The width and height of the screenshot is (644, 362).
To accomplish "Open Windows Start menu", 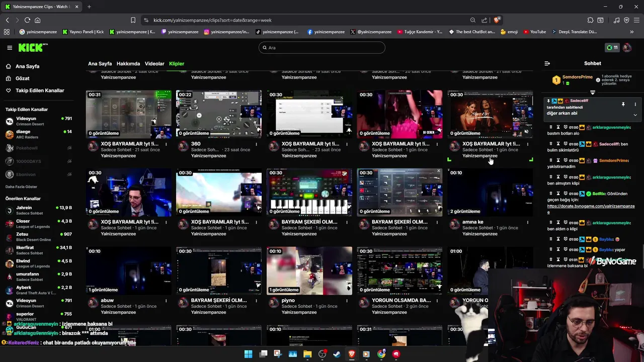I will point(248,354).
